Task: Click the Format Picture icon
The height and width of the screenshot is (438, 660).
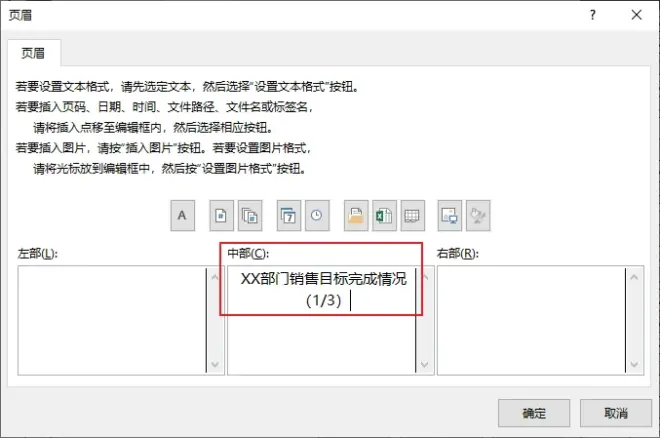Action: [x=478, y=215]
